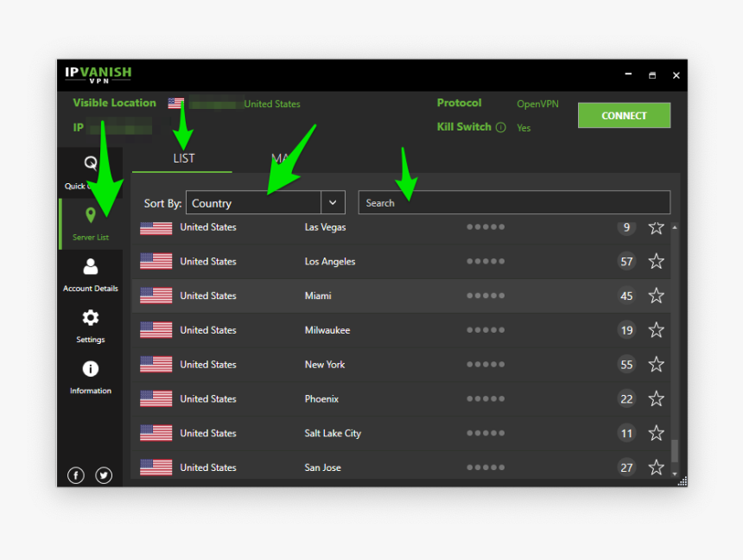This screenshot has width=743, height=560.
Task: Click the US flag in the San Jose row
Action: click(156, 468)
